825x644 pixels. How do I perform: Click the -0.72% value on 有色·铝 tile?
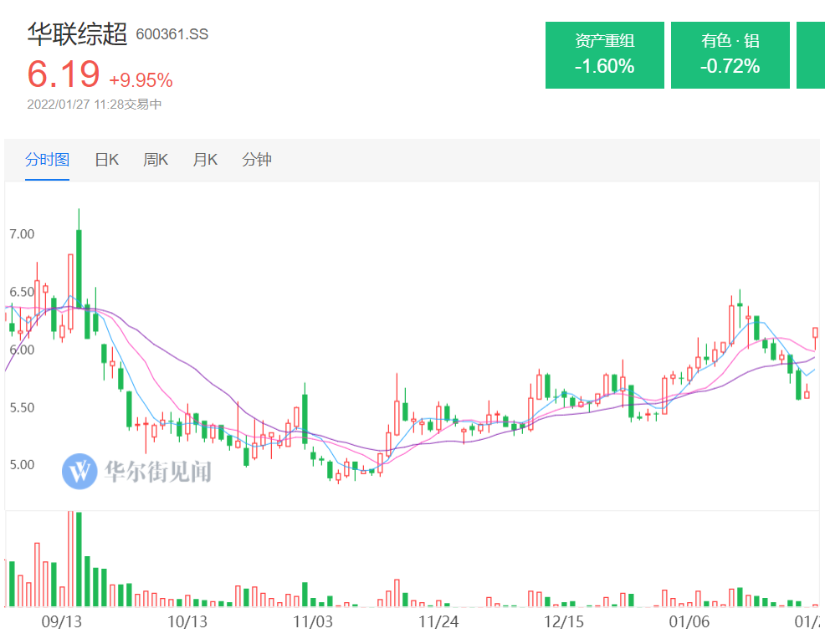pos(730,66)
